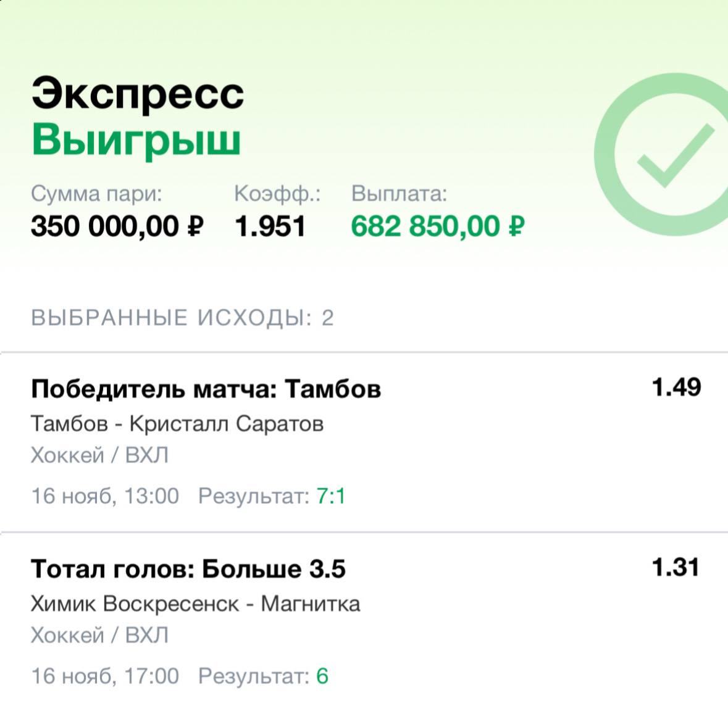Tap the Сумма пари label

(96, 194)
